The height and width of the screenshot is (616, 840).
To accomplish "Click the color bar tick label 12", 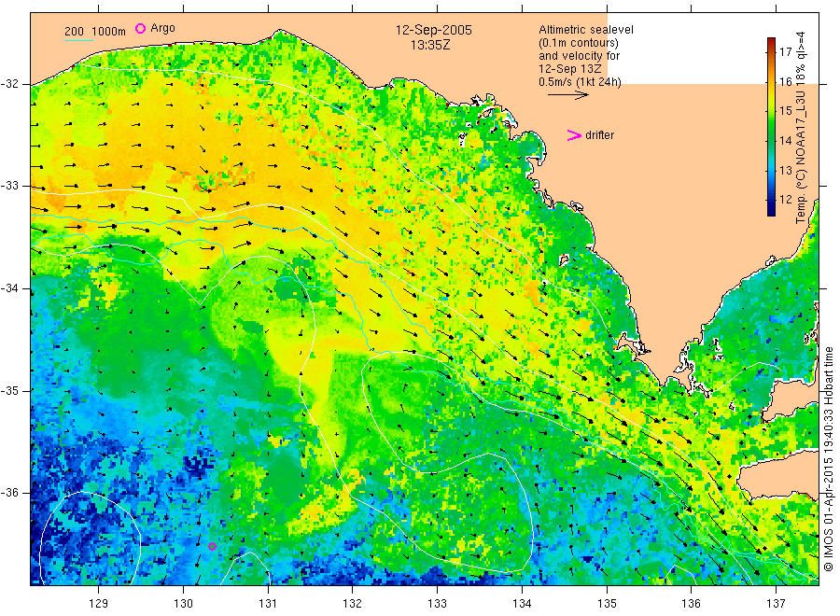I will (785, 199).
